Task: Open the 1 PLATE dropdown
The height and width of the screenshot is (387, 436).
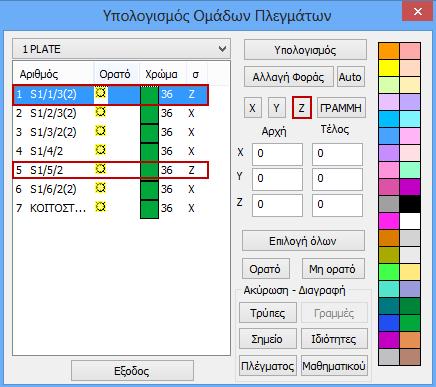Action: coord(121,49)
